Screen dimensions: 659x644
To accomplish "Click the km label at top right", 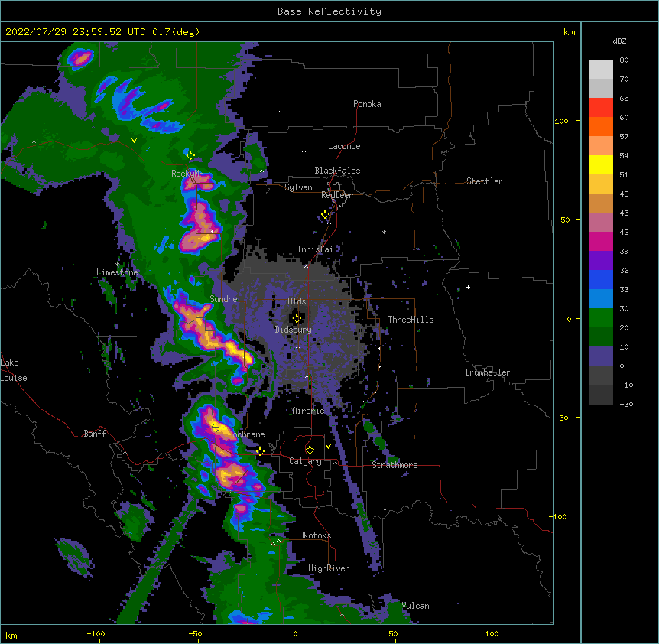I will pos(569,32).
